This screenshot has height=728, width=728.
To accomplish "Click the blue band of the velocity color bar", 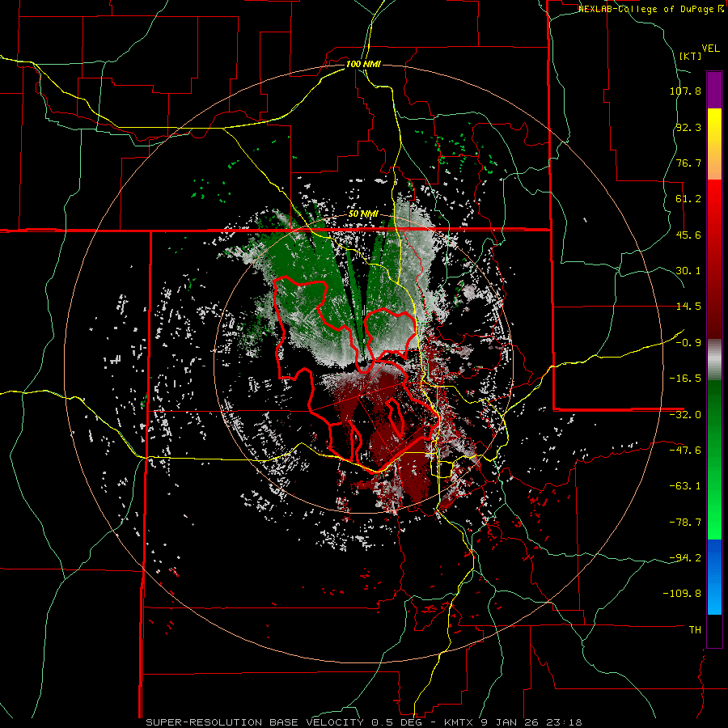I will coord(714,577).
